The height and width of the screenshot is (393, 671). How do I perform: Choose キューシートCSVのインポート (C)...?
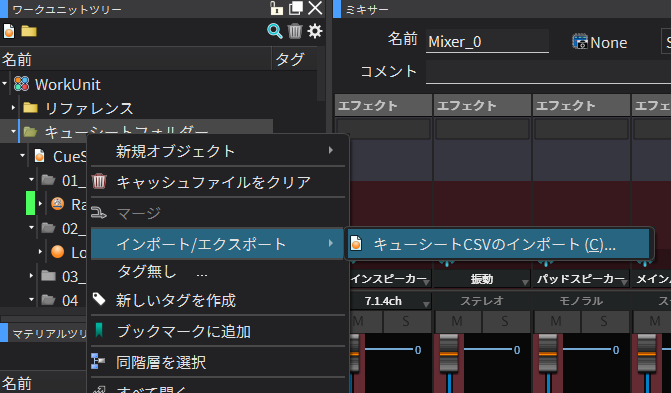(499, 244)
